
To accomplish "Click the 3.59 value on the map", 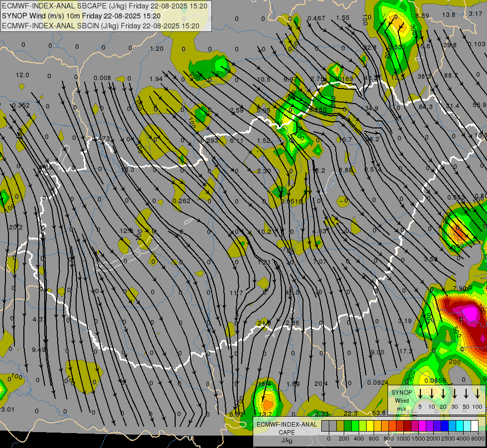I will [431, 259].
